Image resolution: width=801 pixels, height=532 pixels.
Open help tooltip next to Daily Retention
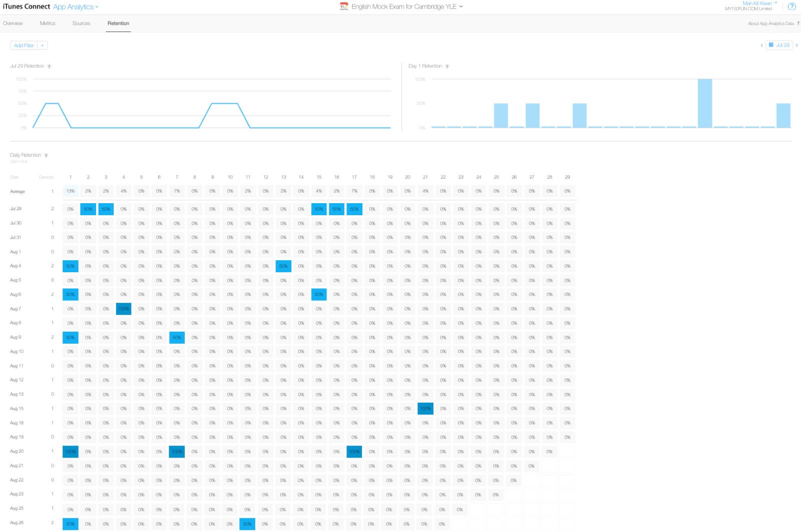tap(46, 156)
